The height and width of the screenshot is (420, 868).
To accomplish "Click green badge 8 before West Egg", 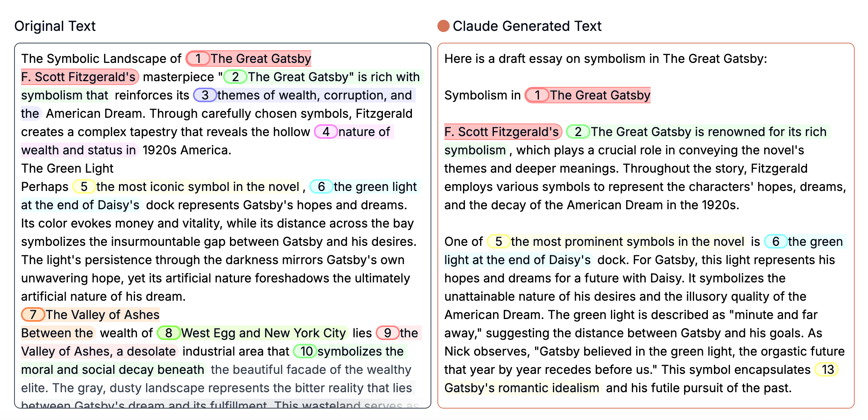I will coord(169,333).
